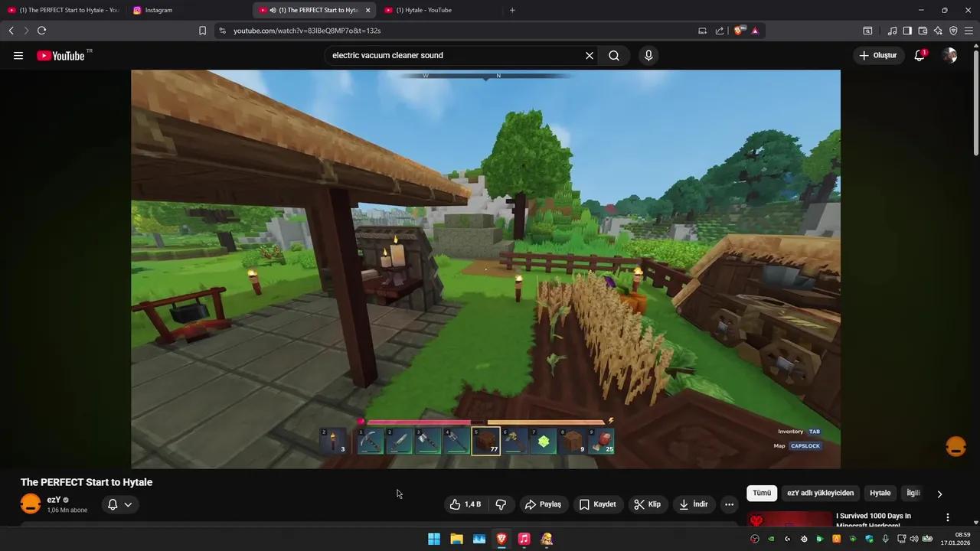980x551 pixels.
Task: Open options for the 1000 Days video
Action: click(x=948, y=517)
